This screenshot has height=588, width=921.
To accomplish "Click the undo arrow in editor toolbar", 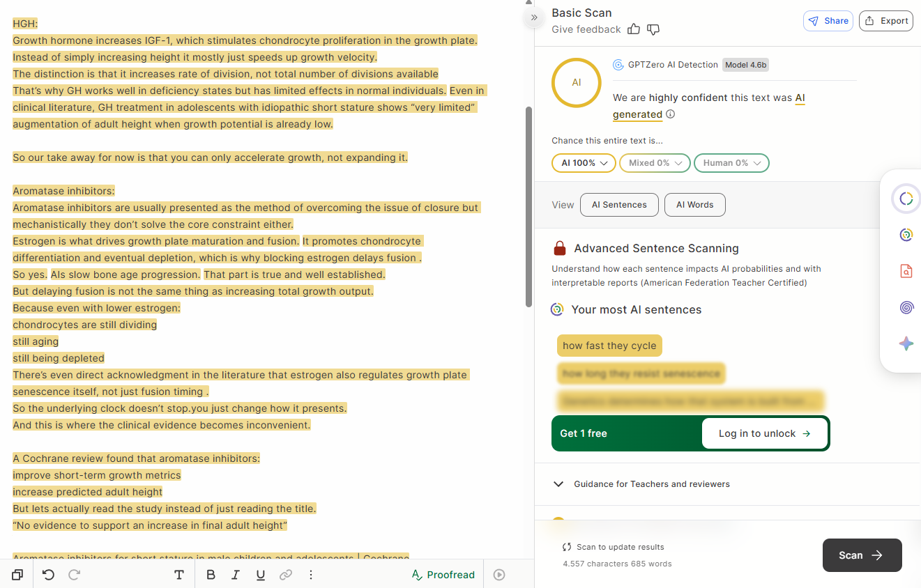I will [48, 575].
